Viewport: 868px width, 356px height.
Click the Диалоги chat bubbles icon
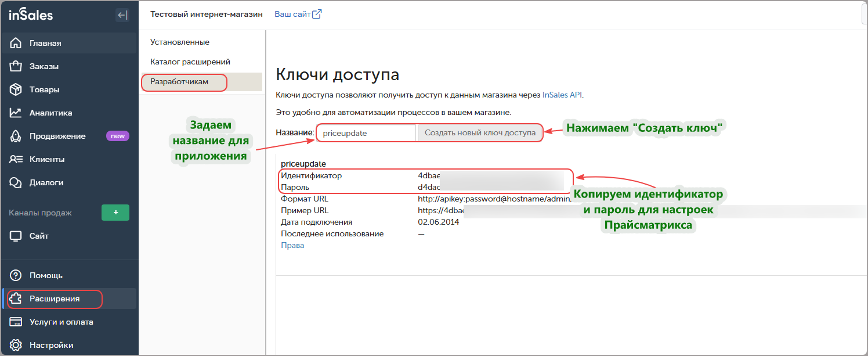[16, 182]
